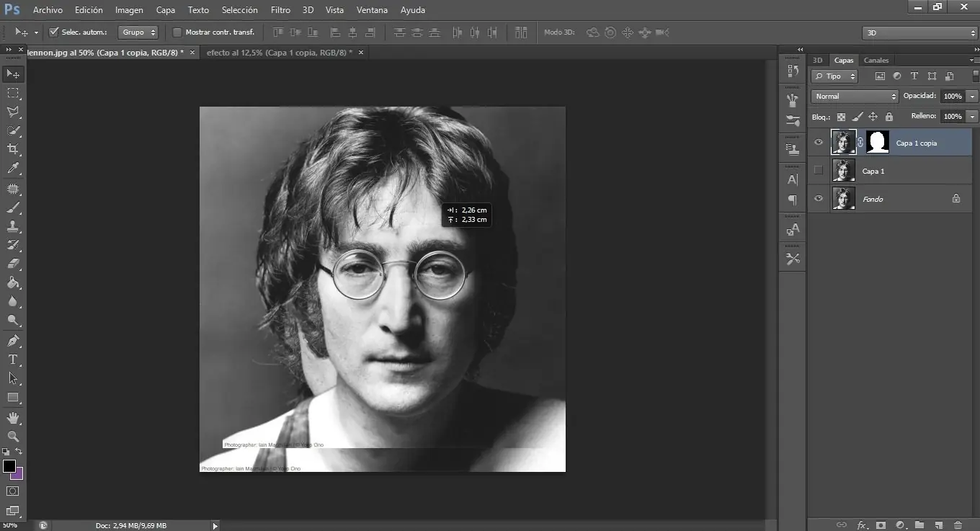Open the Normal blend mode dropdown
The image size is (980, 531).
pos(855,97)
